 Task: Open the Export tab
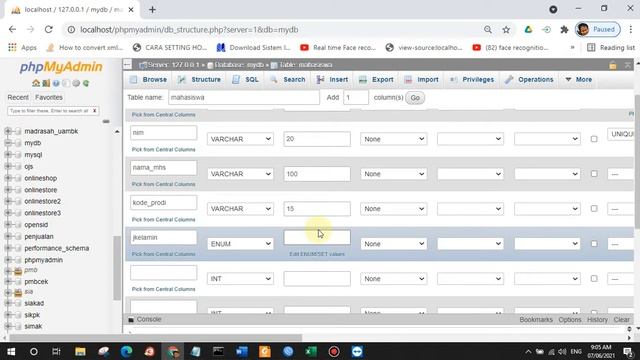point(376,79)
